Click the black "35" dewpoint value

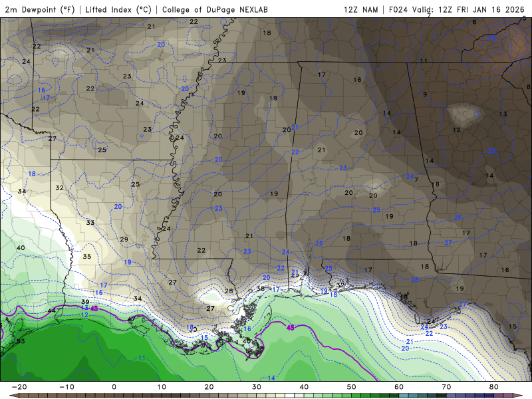87,257
